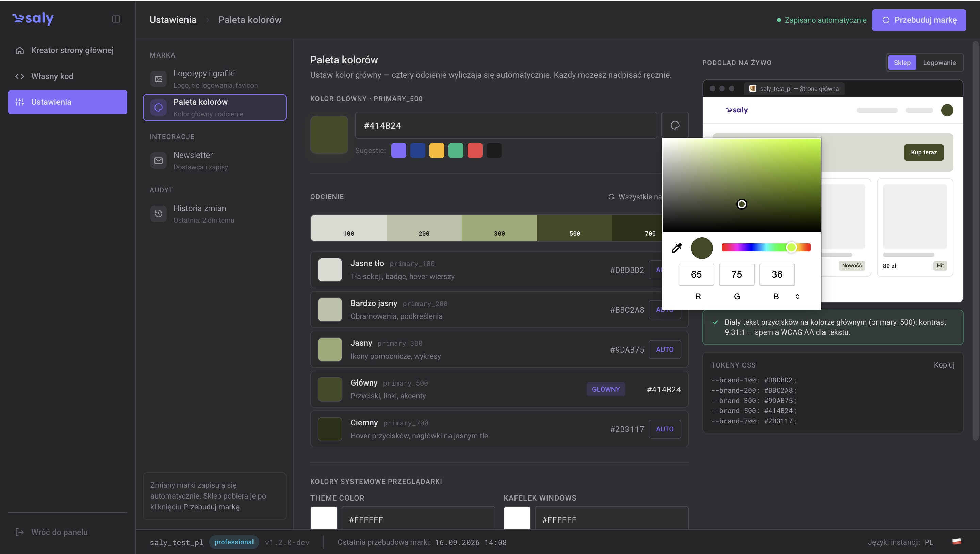Switch preview to Logowanie tab
Viewport: 980px width, 554px height.
tap(939, 62)
